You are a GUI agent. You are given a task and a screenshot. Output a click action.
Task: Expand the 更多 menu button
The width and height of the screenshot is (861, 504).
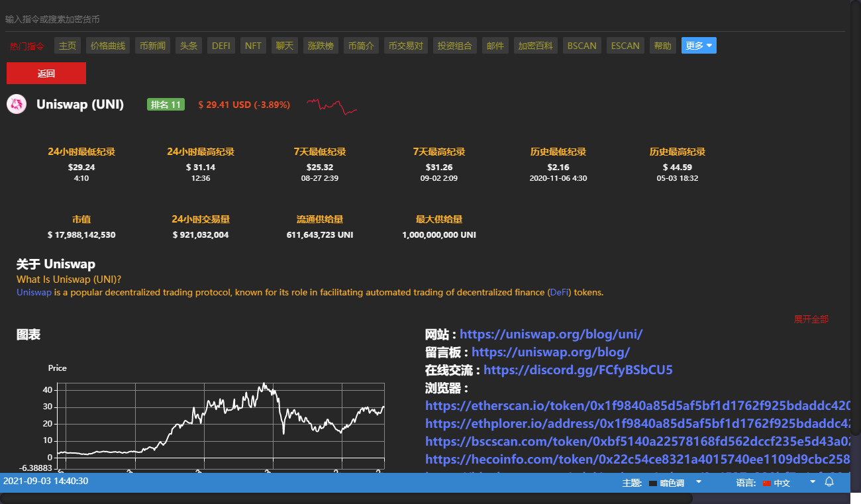(x=699, y=46)
